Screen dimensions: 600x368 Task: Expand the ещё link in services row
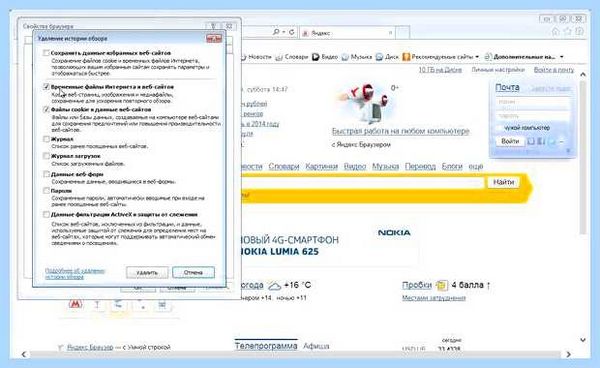[476, 167]
